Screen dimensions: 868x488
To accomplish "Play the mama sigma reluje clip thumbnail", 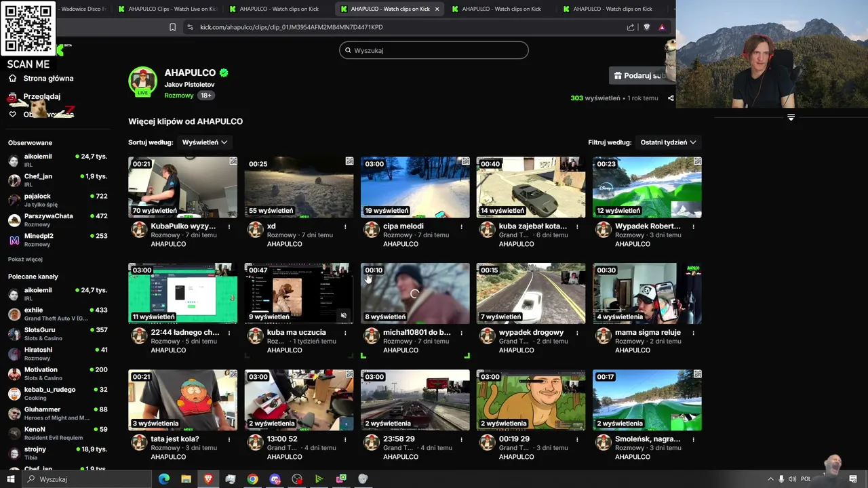I will pyautogui.click(x=647, y=293).
